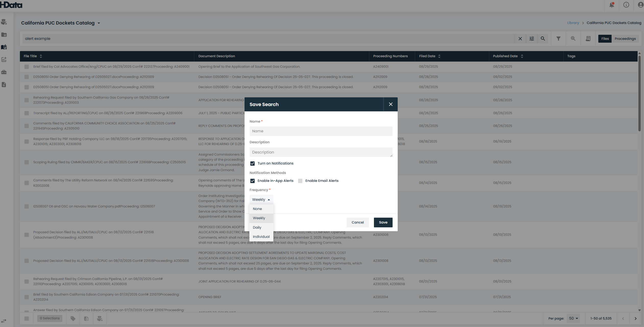This screenshot has width=644, height=327.
Task: Click the vertical scrollbar of results table
Action: [x=639, y=93]
